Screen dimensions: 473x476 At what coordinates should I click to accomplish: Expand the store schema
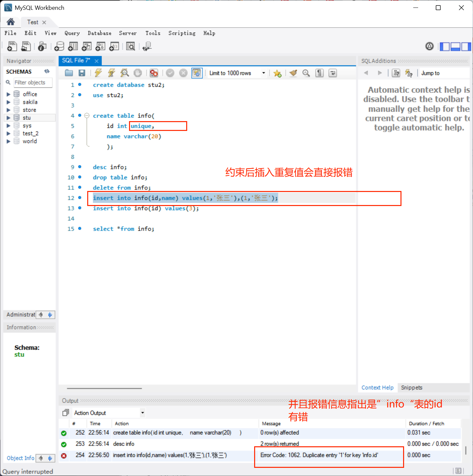point(8,110)
